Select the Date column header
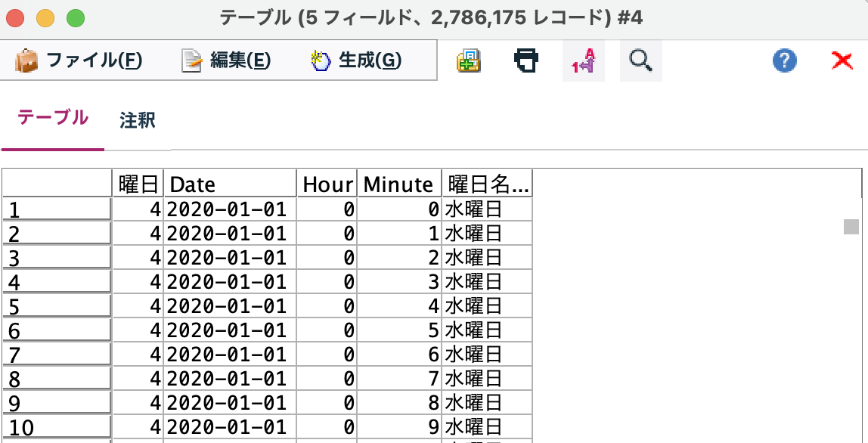This screenshot has height=443, width=868. pos(230,184)
